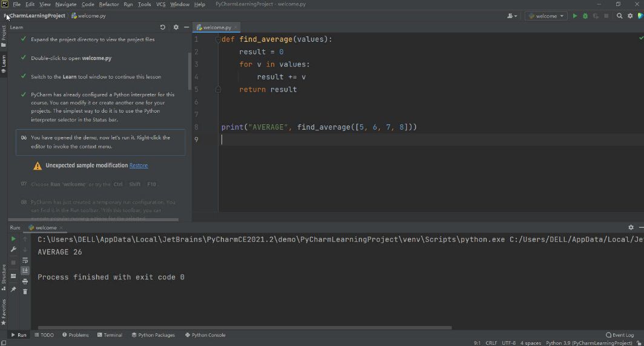Collapse find_average function fold marker
The image size is (644, 346).
tap(218, 39)
